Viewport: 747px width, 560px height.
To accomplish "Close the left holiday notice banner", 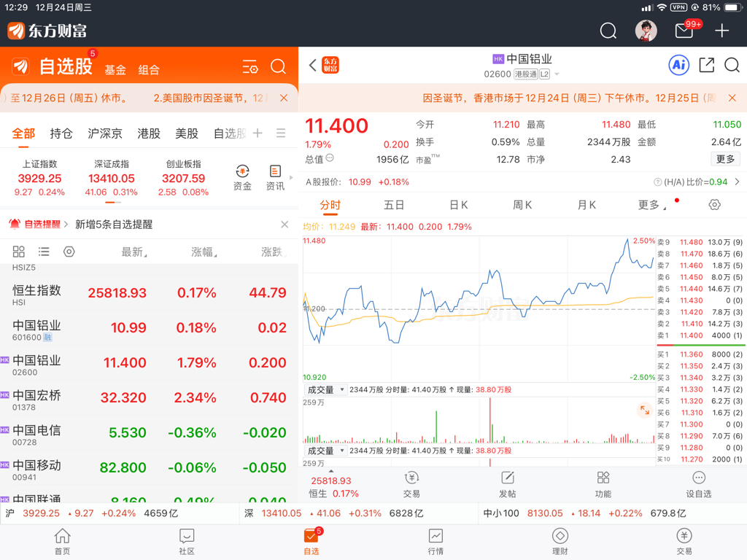I will pyautogui.click(x=284, y=98).
